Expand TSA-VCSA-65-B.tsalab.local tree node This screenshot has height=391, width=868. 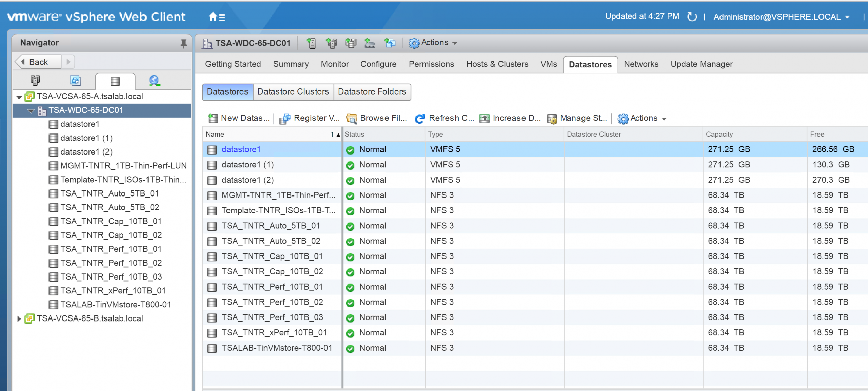pos(19,318)
